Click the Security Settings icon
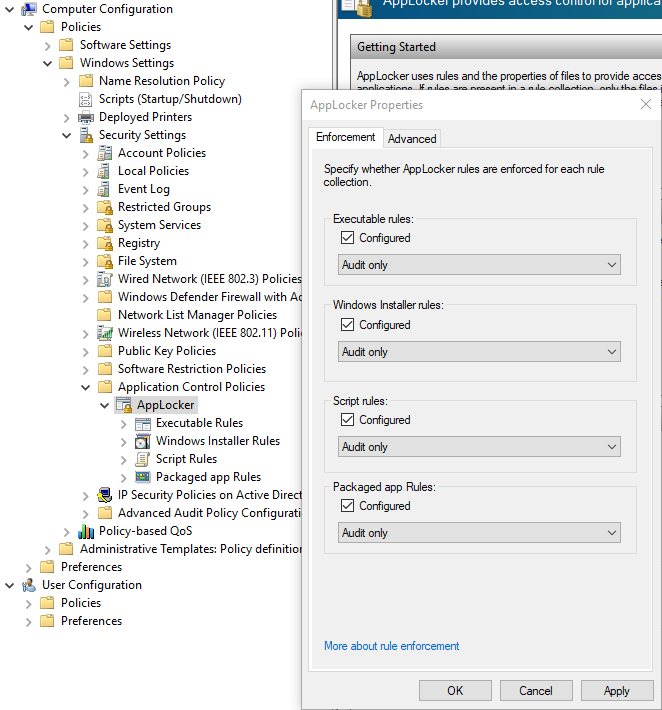662x710 pixels. coord(85,135)
